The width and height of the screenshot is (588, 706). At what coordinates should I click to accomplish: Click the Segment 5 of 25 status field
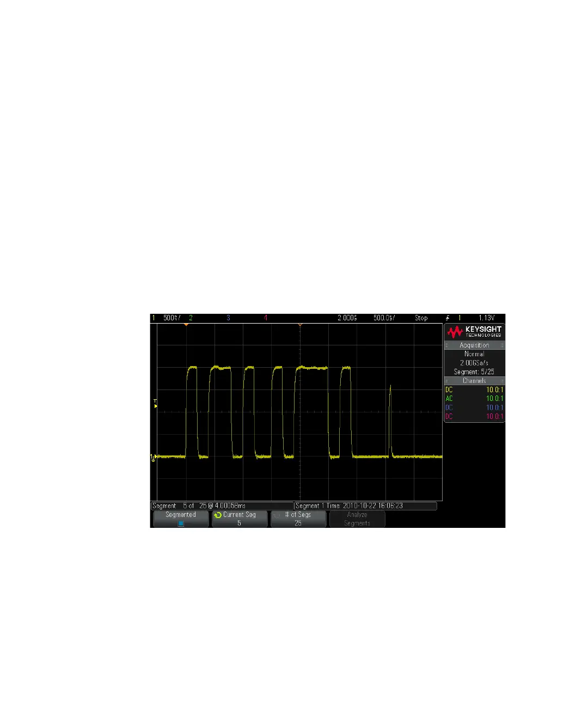(222, 506)
